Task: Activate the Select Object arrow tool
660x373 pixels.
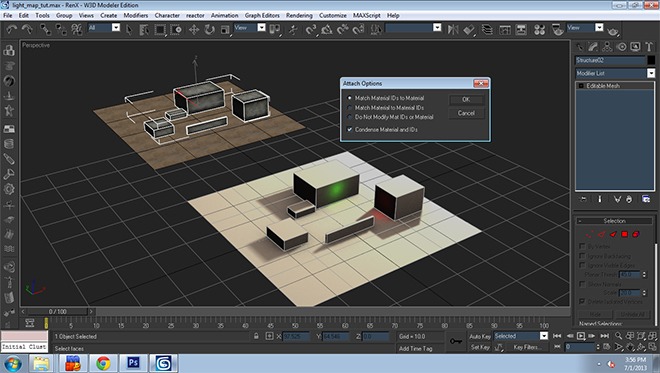Action: tap(129, 29)
